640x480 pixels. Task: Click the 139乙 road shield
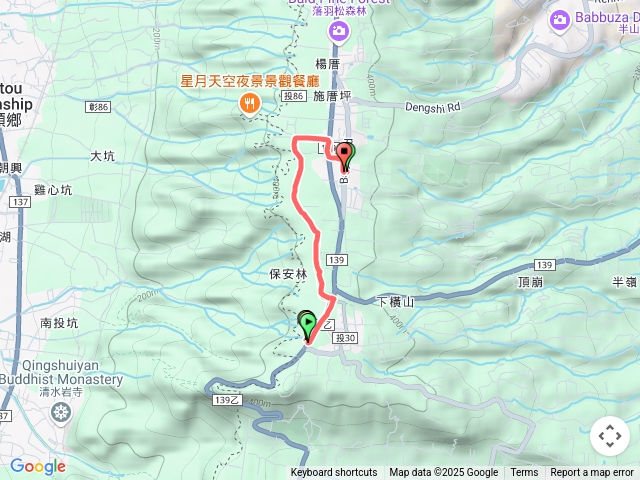tap(227, 400)
